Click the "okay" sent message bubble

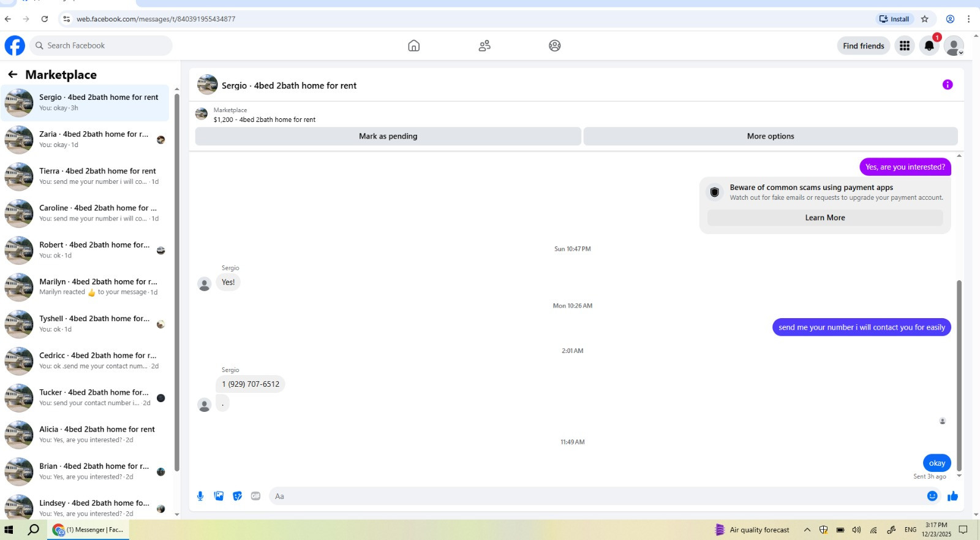pyautogui.click(x=937, y=463)
